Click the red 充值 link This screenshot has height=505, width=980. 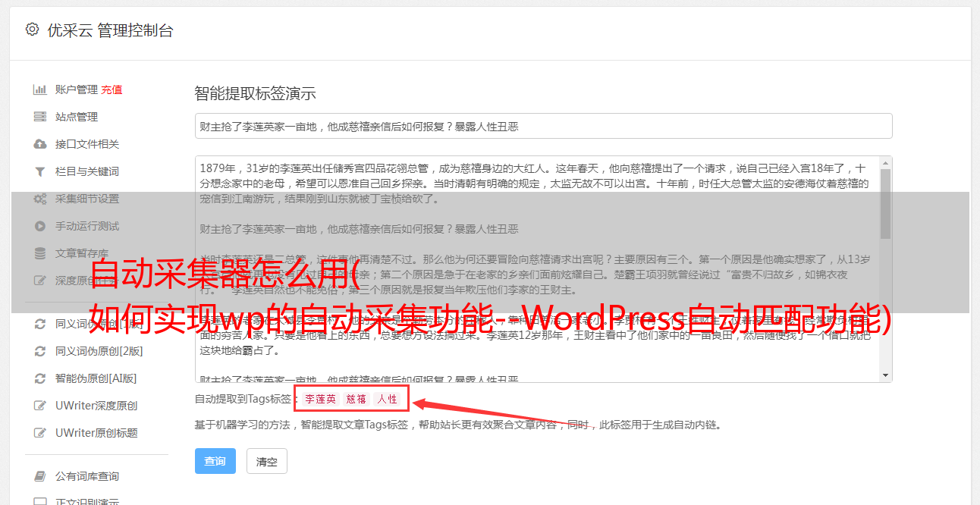pos(112,89)
